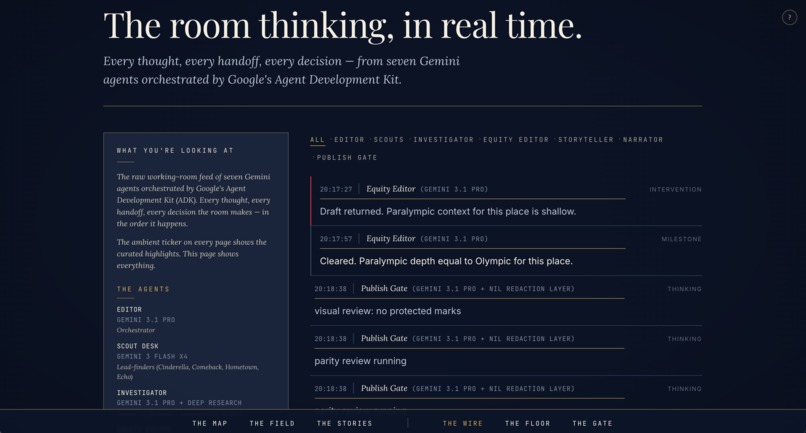Click the 'Lead-finders (Cinderella, Comeback' description
Screen dimensions: 806x433
[188, 372]
